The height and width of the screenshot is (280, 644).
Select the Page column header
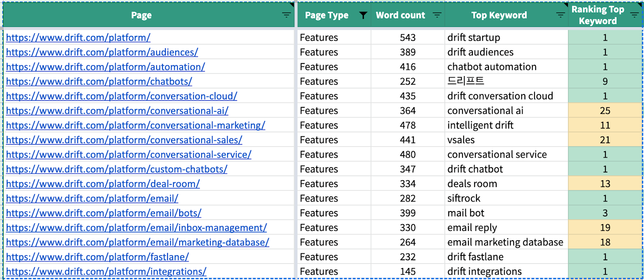(149, 15)
